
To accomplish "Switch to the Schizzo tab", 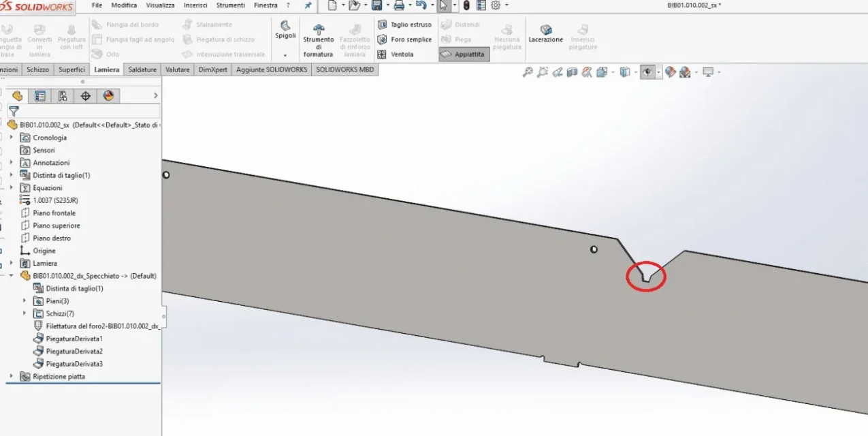I will click(x=38, y=69).
